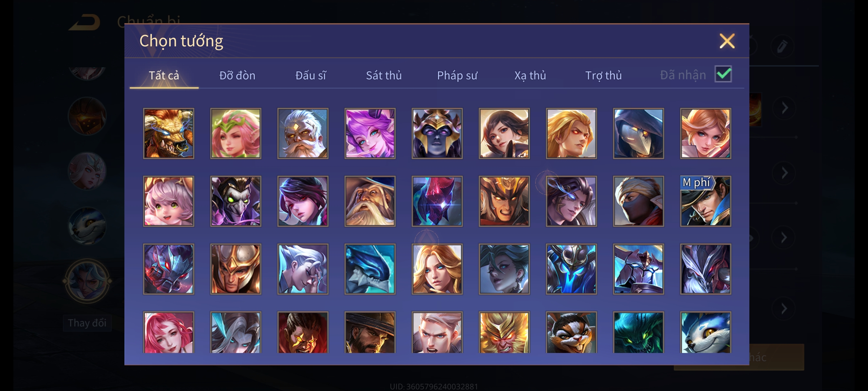Pick the white-bearded old man hero in first row

click(x=303, y=133)
